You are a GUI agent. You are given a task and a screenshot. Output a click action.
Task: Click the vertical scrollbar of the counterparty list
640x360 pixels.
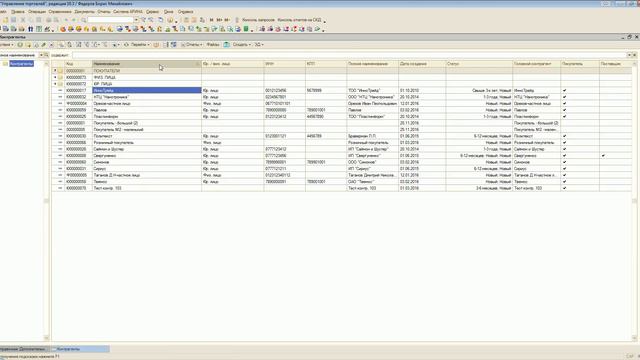click(x=634, y=201)
